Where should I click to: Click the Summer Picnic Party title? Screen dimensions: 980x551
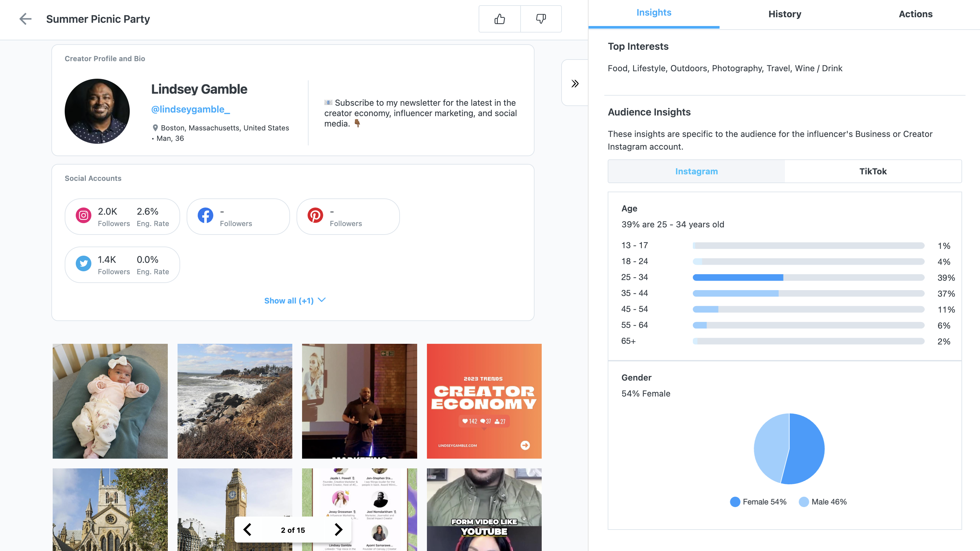(98, 19)
